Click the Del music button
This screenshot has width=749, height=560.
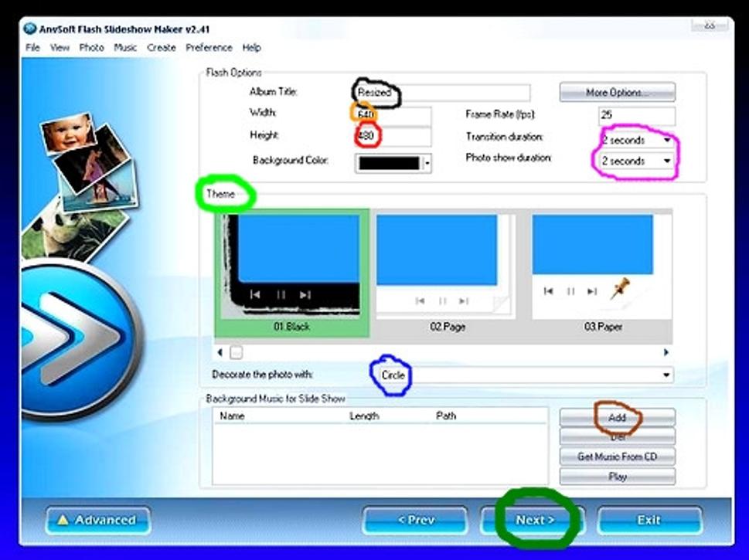click(x=617, y=436)
